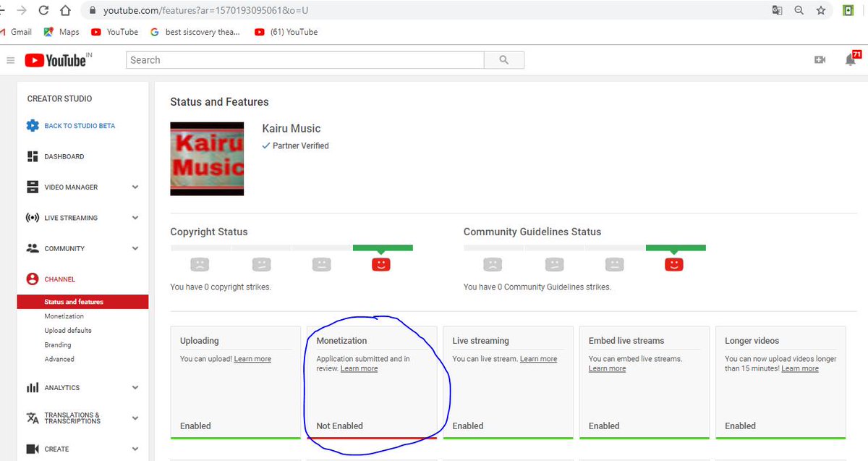Click the Live Streaming broadcast icon
868x461 pixels.
click(33, 218)
